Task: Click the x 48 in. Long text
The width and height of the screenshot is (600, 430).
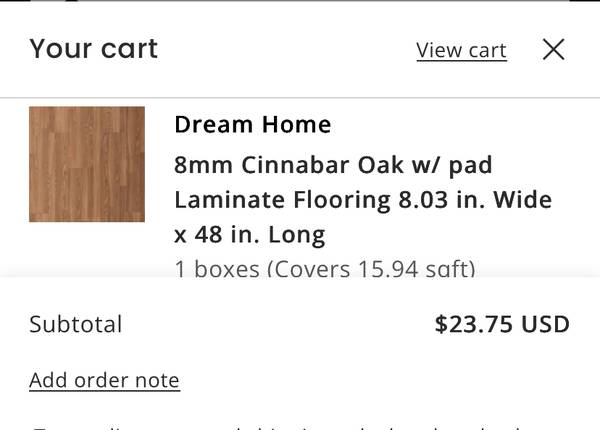Action: click(249, 236)
